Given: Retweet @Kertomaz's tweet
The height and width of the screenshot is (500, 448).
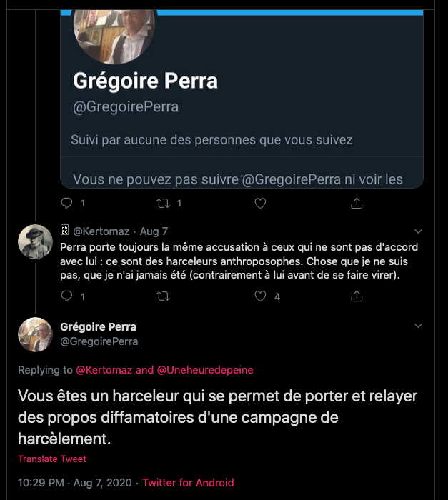Looking at the screenshot, I should point(163,296).
